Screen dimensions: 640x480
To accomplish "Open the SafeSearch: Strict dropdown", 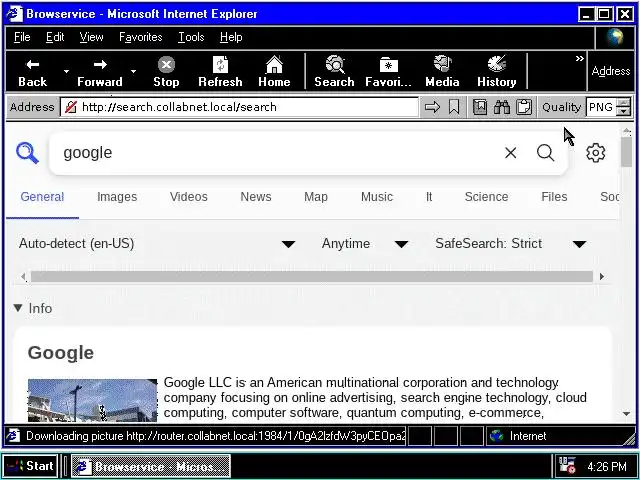I will (x=511, y=244).
